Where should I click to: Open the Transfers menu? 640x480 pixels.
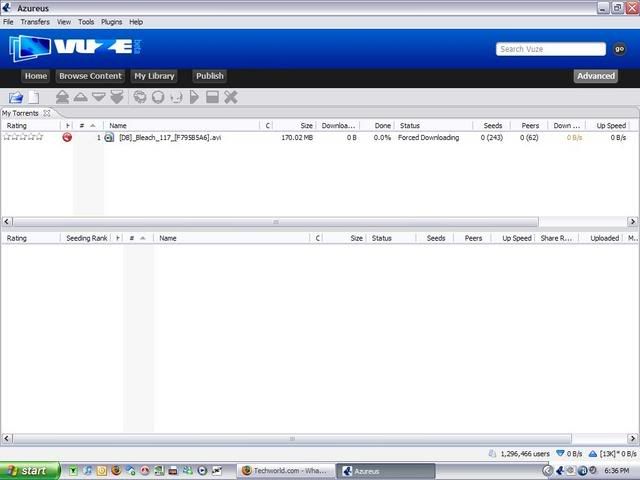pos(35,21)
